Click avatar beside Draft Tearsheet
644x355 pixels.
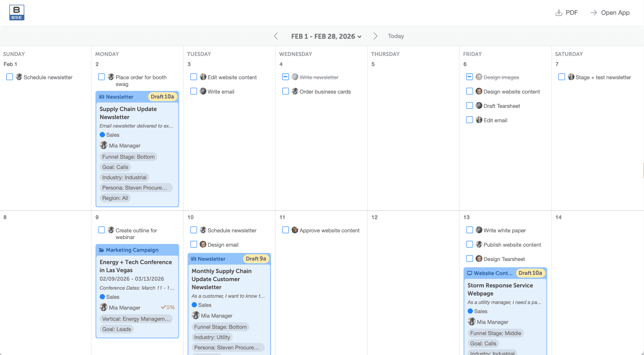[479, 106]
